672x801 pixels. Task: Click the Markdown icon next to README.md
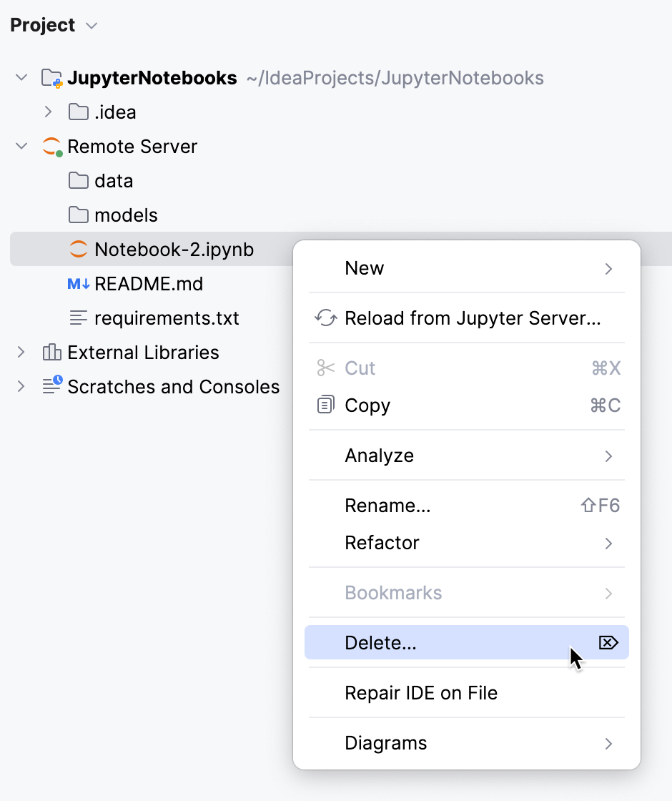coord(78,283)
